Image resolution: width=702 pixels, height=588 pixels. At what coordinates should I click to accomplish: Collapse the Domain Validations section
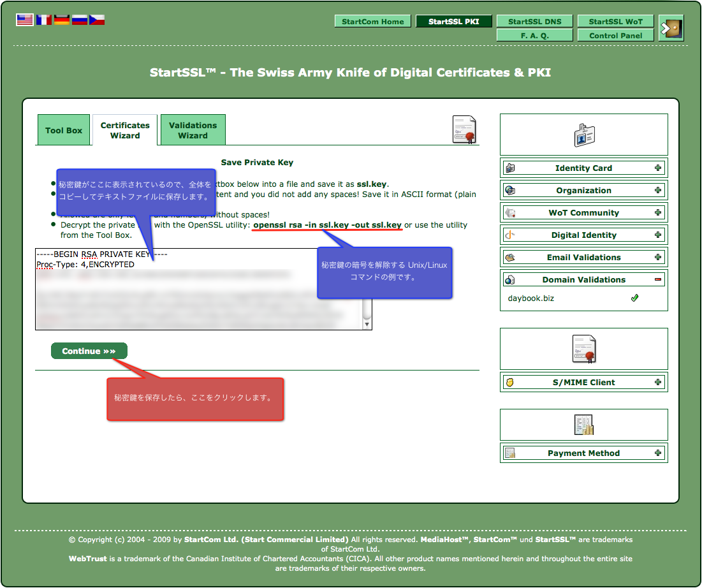[x=657, y=279]
